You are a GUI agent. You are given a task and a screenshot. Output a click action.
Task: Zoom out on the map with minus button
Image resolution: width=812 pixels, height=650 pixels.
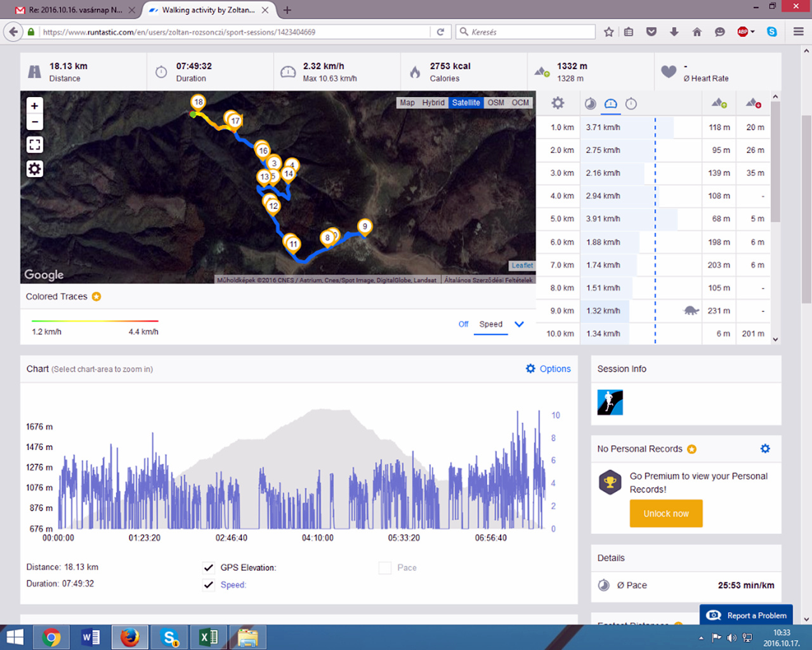pos(35,122)
